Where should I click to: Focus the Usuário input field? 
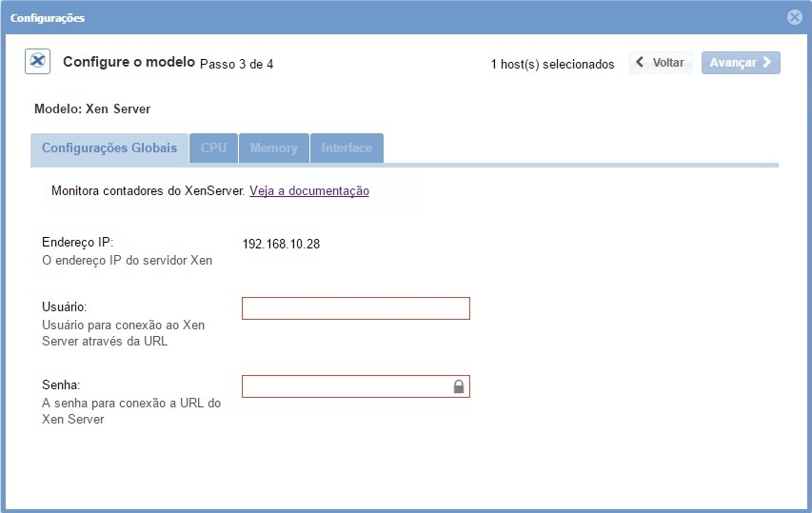(x=355, y=308)
